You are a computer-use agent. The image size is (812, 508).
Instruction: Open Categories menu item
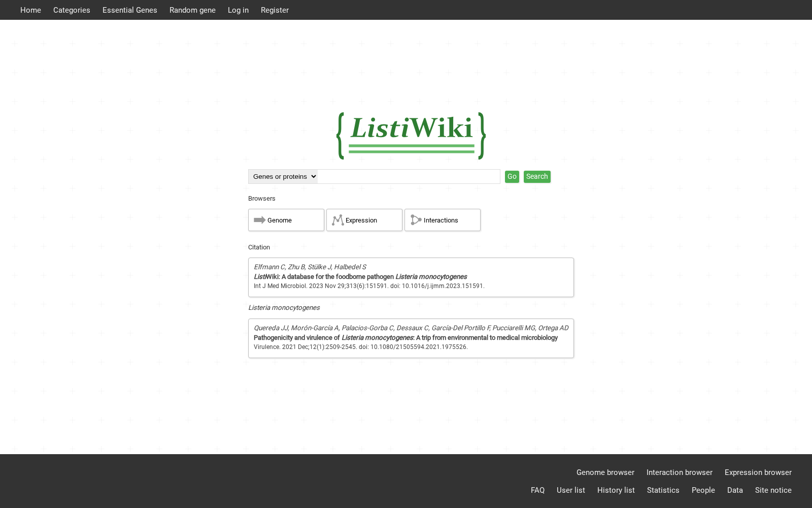coord(72,10)
